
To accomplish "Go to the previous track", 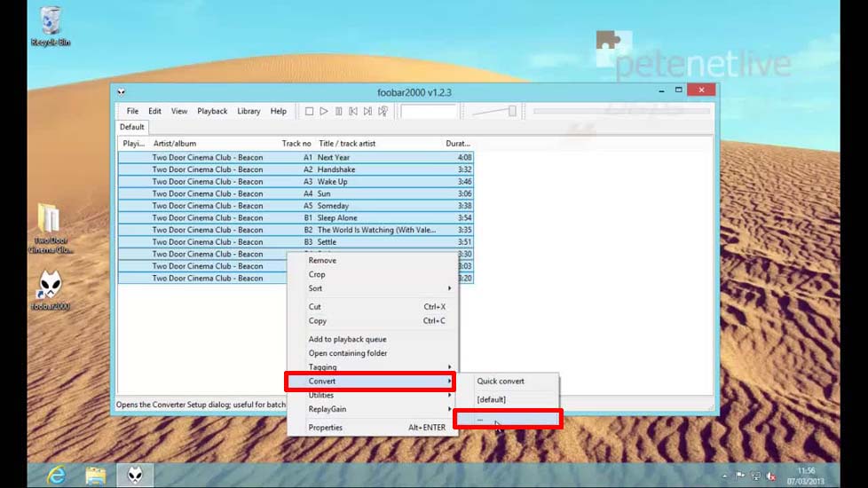I will pos(353,111).
